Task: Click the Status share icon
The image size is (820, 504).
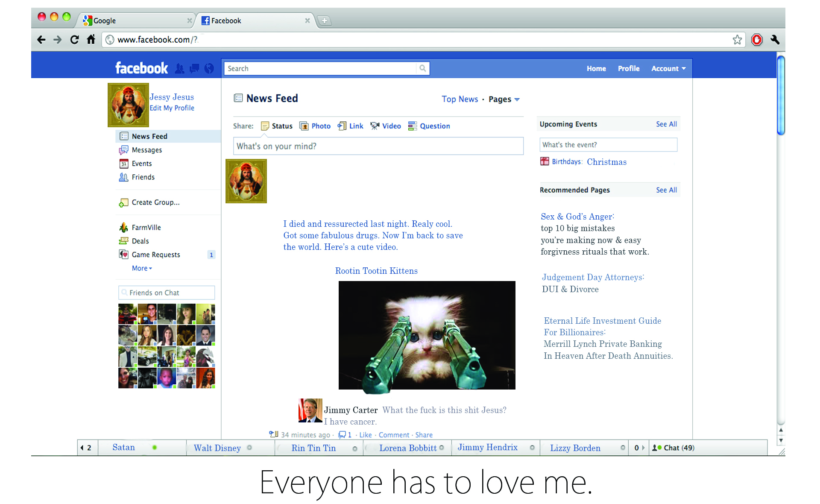Action: 265,126
